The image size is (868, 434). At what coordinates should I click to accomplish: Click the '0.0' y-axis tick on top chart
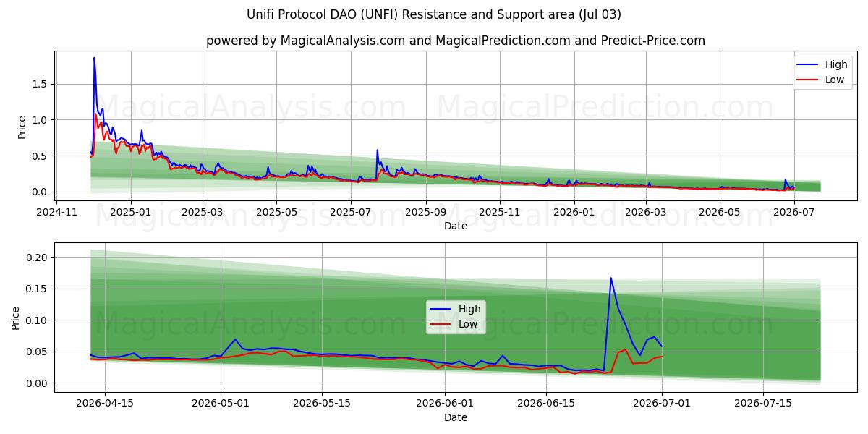(41, 192)
